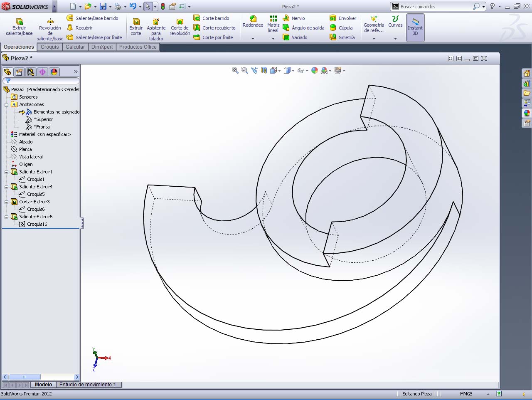
Task: Select Corte de revolución tool
Action: pyautogui.click(x=180, y=27)
